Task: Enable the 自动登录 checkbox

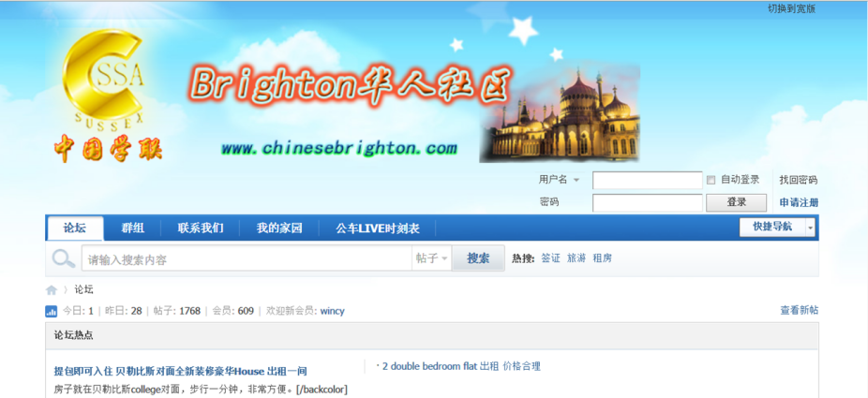Action: (x=711, y=180)
